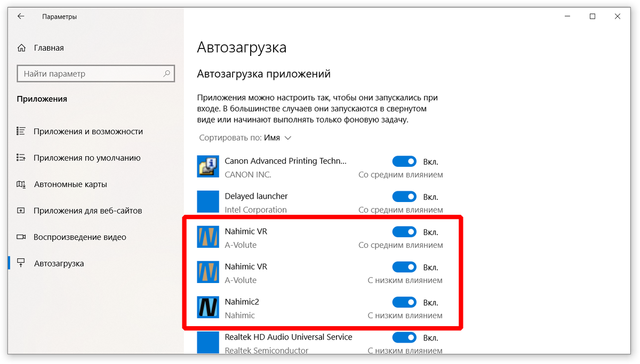Click Realtek HD Audio Universal Service icon
The height and width of the screenshot is (364, 640).
coord(208,343)
